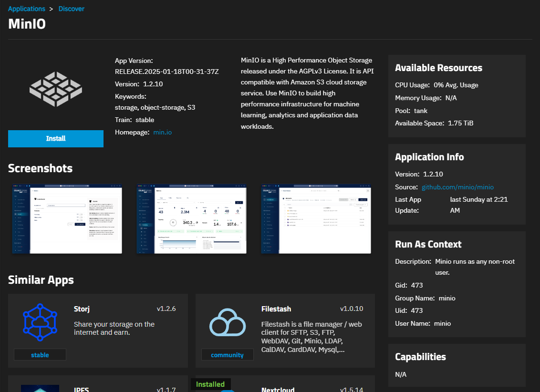Click the Filestash file manager description

click(312, 337)
